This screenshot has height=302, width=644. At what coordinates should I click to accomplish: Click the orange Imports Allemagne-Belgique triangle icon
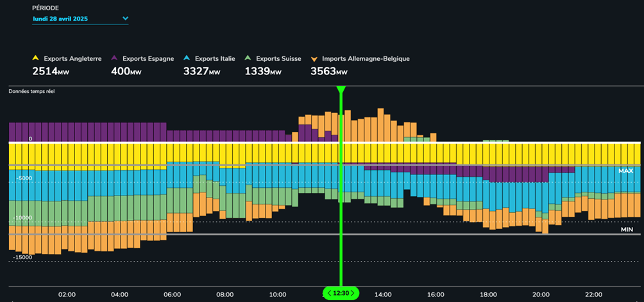point(314,59)
